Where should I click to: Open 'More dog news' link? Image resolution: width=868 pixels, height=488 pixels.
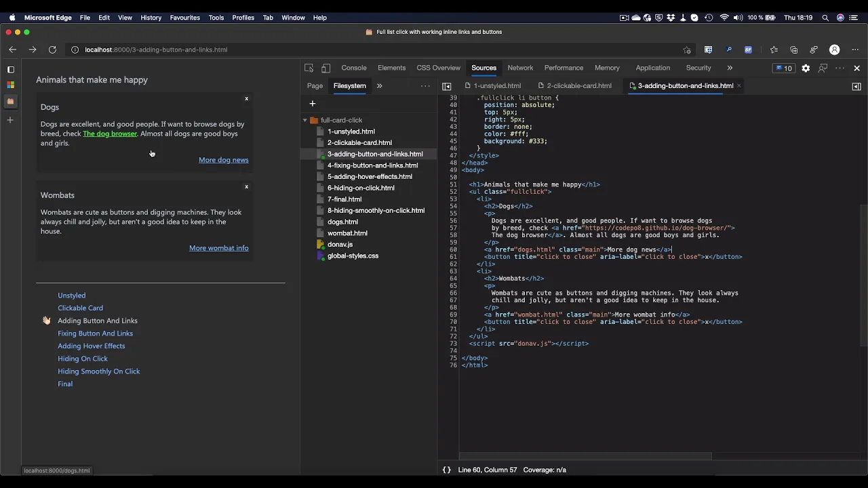click(223, 160)
